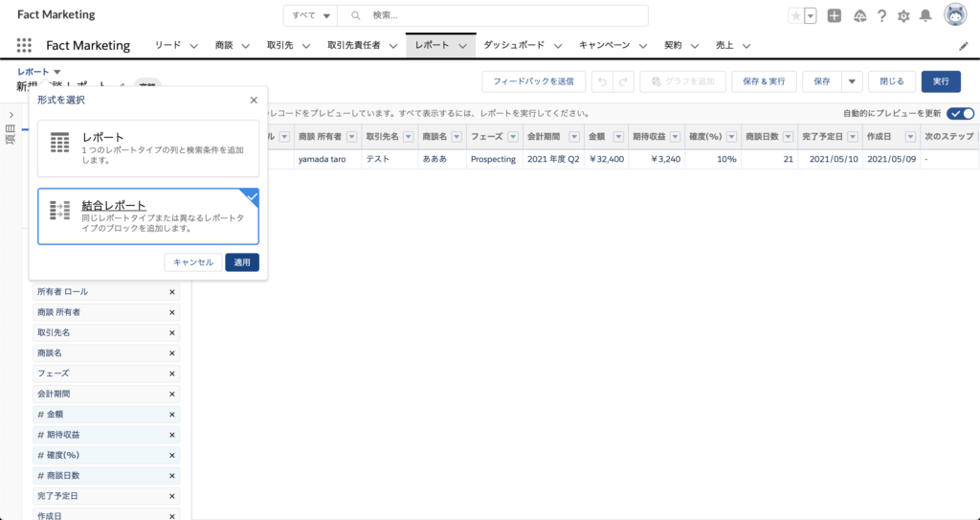Screen dimensions: 980x520
Task: Open the App Launcher grid icon
Action: click(24, 45)
